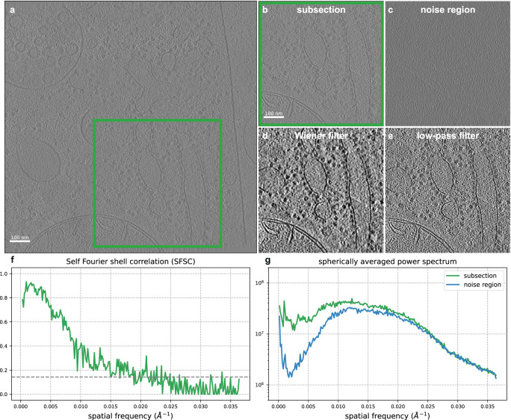511x420 pixels.
Task: Click inside the green box in panel a
Action: click(x=157, y=183)
